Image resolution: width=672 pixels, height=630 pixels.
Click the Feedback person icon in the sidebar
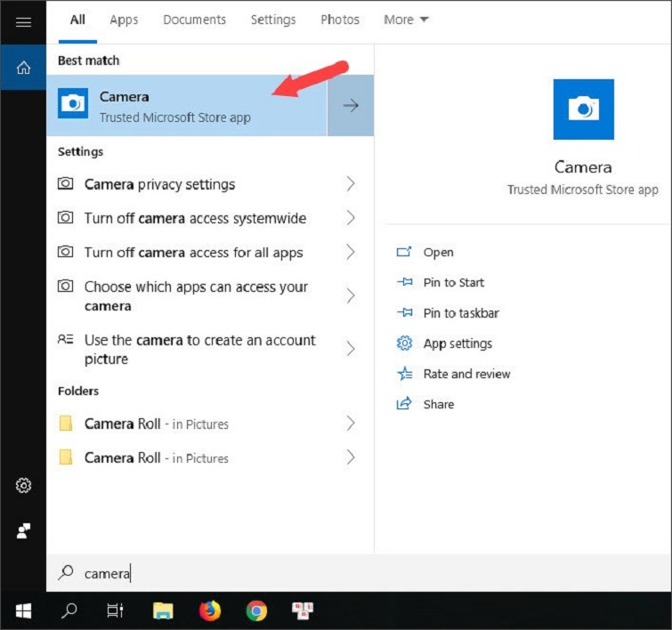(23, 530)
